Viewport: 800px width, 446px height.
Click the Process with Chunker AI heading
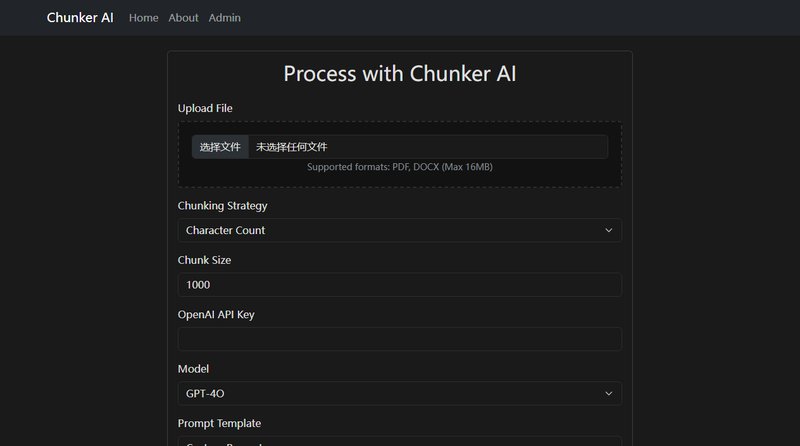click(x=399, y=73)
